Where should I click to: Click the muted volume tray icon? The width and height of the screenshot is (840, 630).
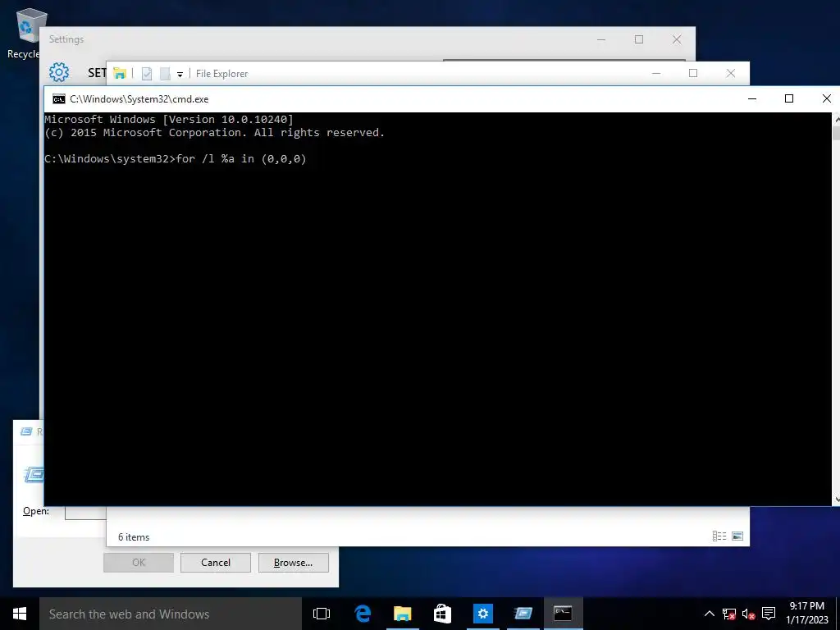point(748,614)
